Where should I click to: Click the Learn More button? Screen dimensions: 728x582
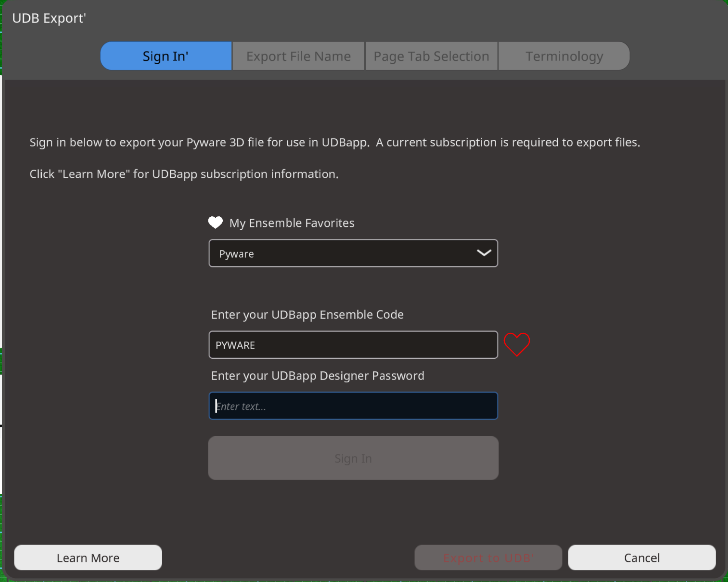(88, 557)
